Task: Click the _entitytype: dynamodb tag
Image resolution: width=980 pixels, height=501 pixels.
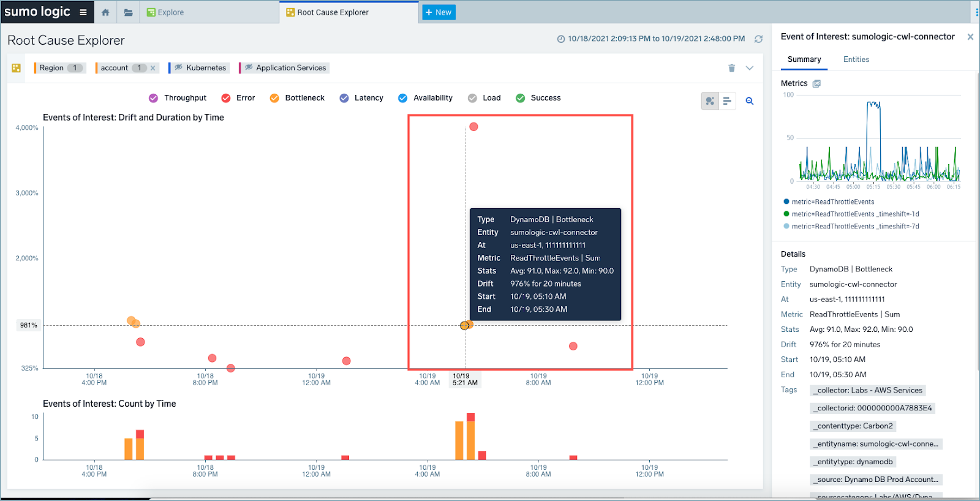Action: pyautogui.click(x=853, y=461)
